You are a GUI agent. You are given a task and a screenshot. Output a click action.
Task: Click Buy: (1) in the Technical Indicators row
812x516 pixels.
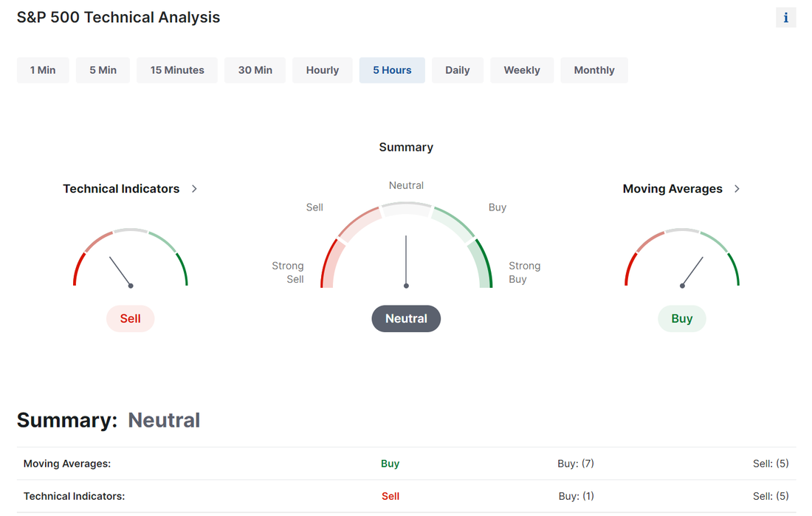point(577,496)
